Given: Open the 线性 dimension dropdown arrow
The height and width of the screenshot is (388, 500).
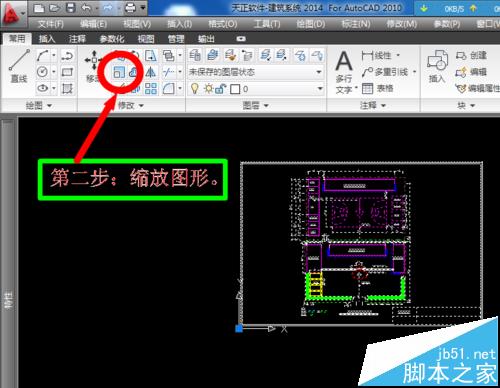Looking at the screenshot, I should click(398, 55).
